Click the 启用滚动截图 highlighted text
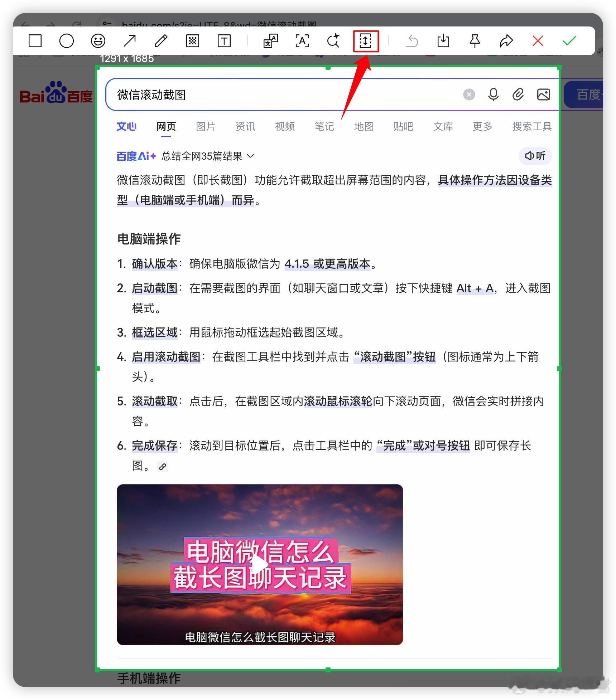Viewport: 616px width, 700px height. 166,357
